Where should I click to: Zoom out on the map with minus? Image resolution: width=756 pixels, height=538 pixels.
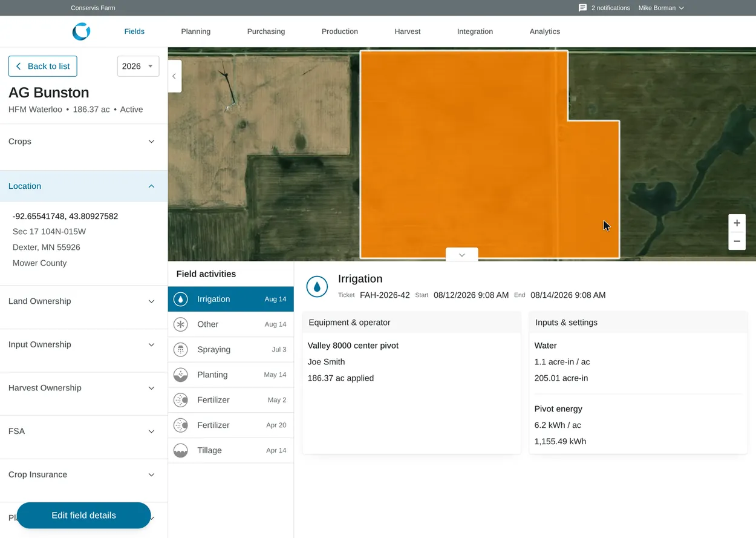[737, 241]
